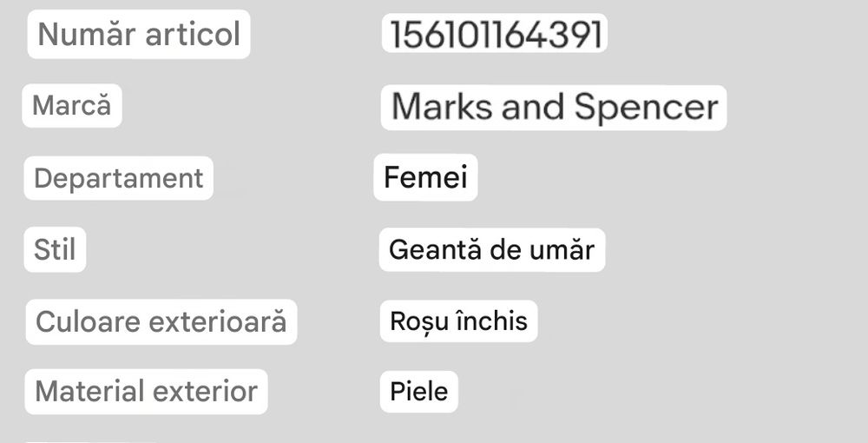Screen dimensions: 868x443
Task: Click the Stil label
Action: click(x=55, y=249)
